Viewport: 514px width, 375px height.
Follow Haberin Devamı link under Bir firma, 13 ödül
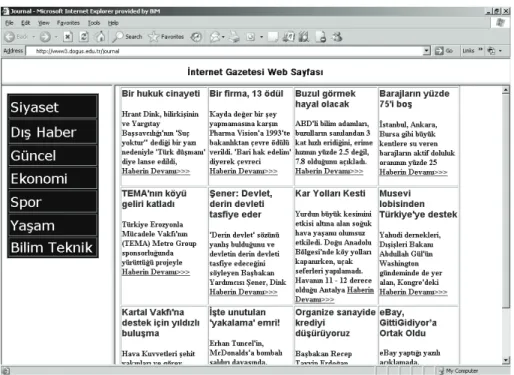243,171
